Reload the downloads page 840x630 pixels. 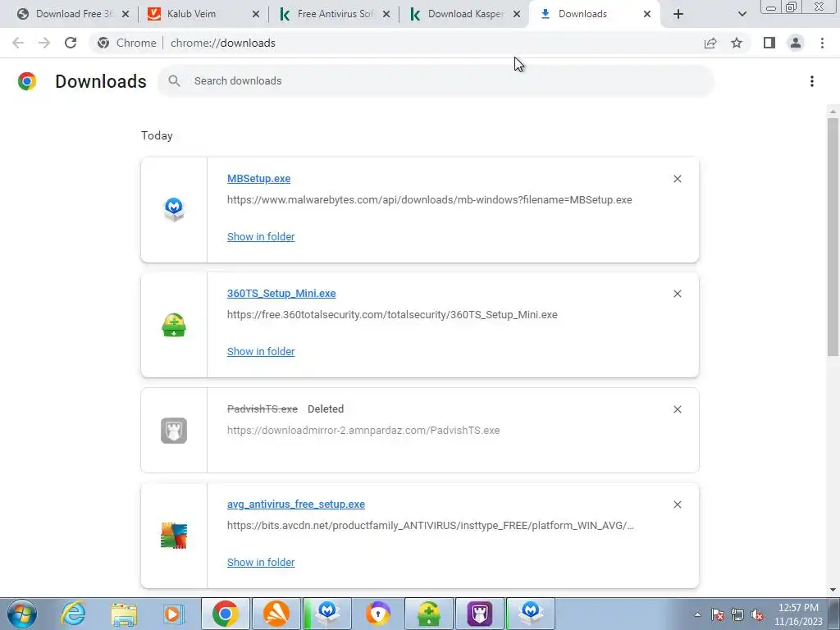(x=71, y=43)
